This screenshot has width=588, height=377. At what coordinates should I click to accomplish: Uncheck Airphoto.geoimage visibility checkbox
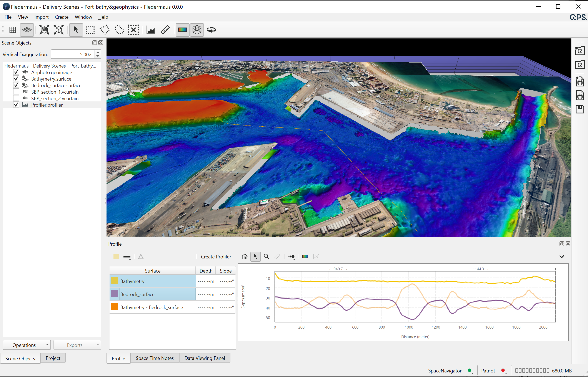[x=16, y=72]
